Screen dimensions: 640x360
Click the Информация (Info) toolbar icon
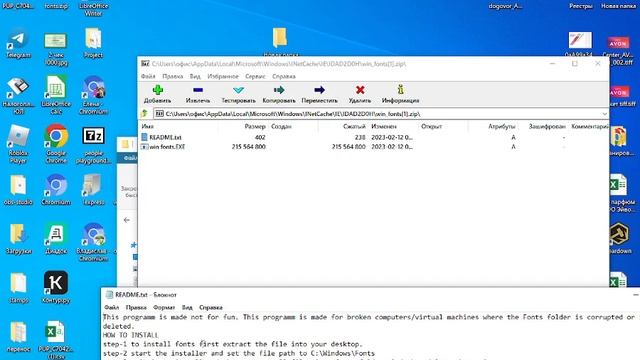click(x=400, y=89)
